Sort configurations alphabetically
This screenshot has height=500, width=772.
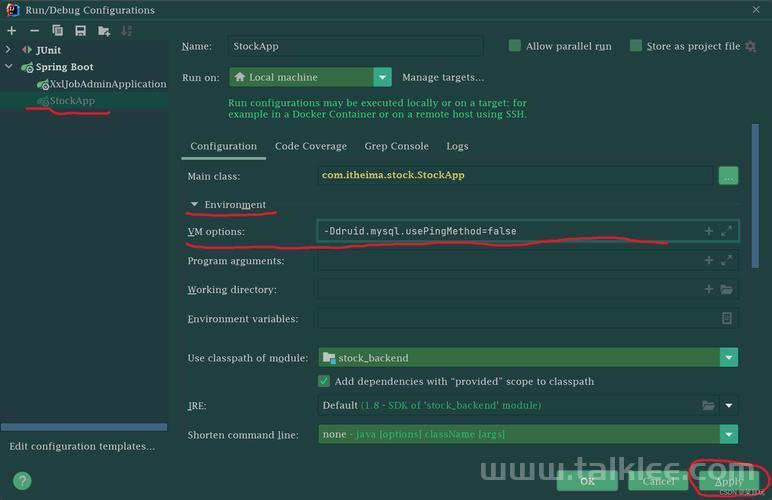tap(127, 31)
